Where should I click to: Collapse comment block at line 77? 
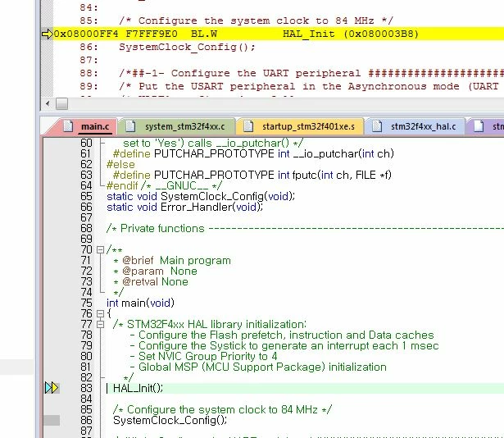coord(100,324)
